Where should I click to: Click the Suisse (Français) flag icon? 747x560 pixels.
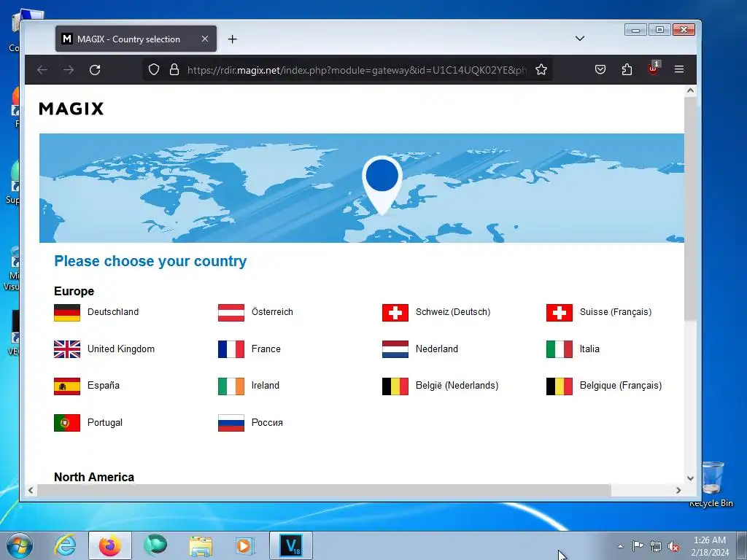click(x=560, y=313)
